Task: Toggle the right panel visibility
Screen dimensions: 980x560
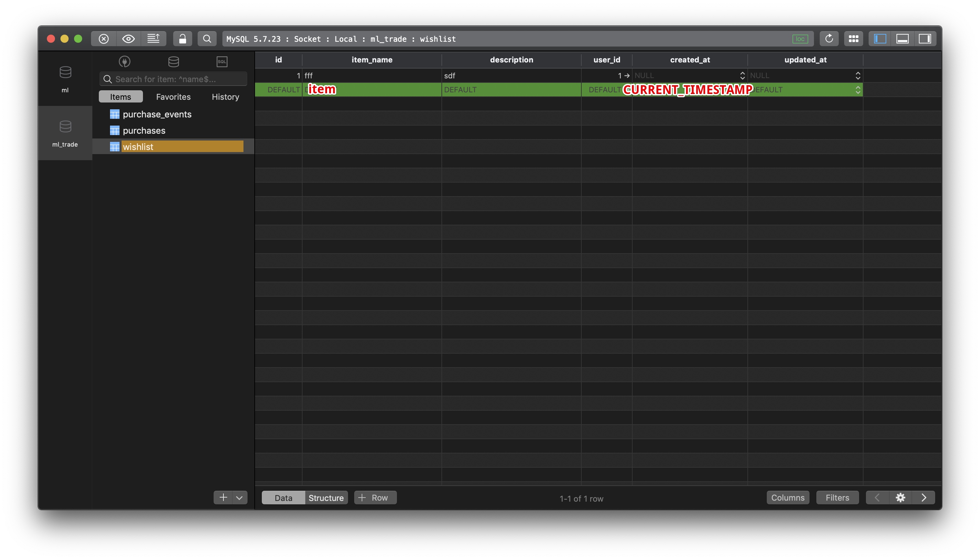Action: pos(925,38)
